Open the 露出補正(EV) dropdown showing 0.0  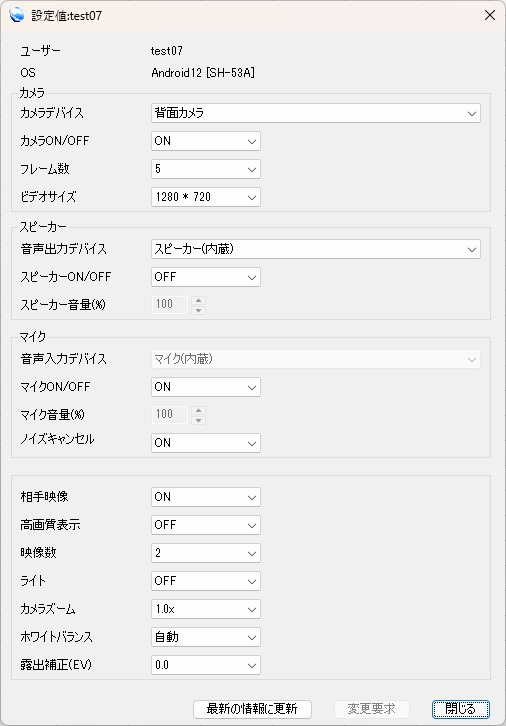[x=206, y=665]
